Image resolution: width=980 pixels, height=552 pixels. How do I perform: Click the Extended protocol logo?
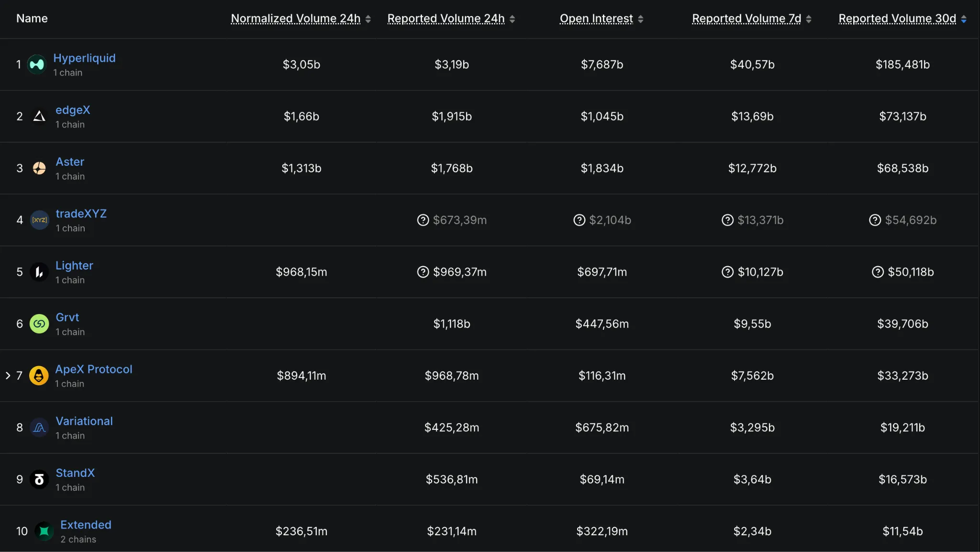(43, 531)
